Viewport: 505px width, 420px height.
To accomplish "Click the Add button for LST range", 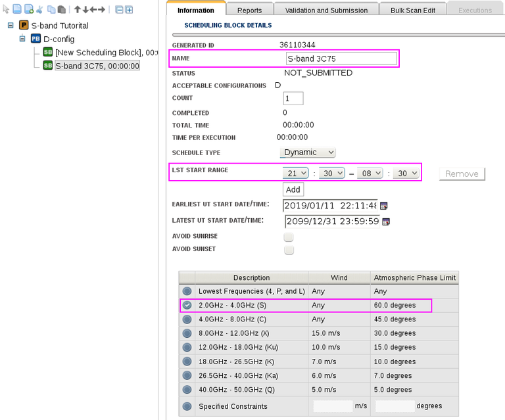I will [293, 189].
